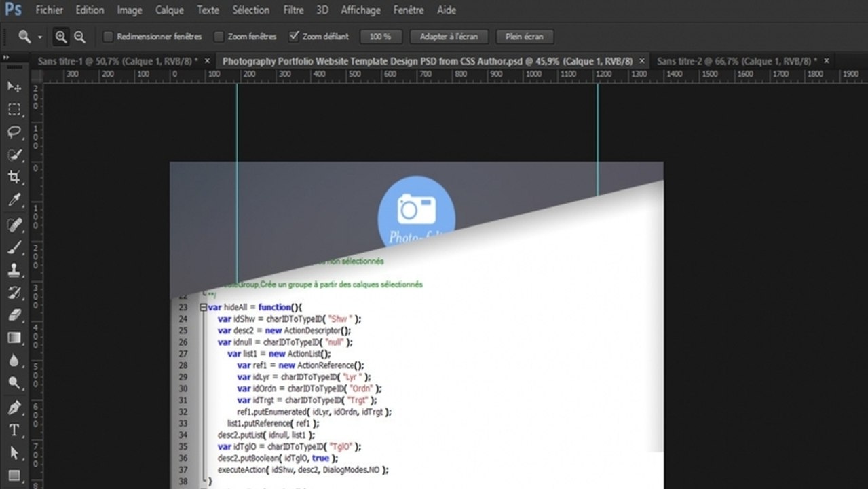Screen dimensions: 868x489
Task: Click Plein écran button
Action: 525,37
